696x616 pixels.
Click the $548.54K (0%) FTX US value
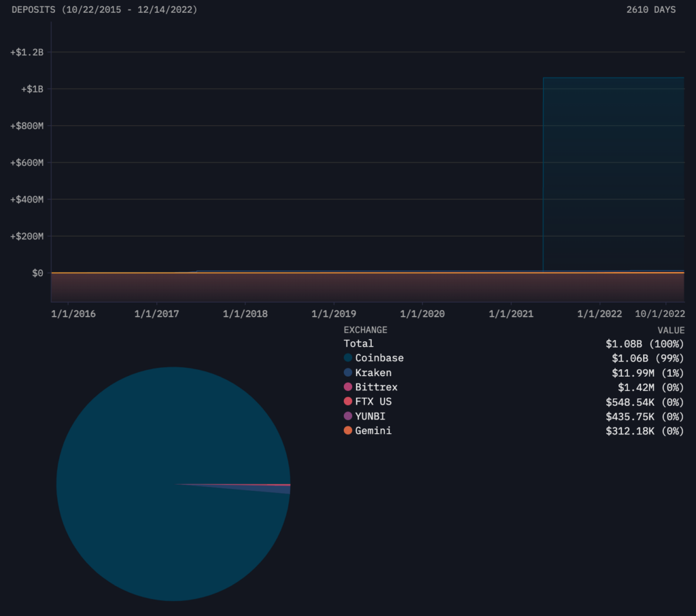tap(645, 402)
